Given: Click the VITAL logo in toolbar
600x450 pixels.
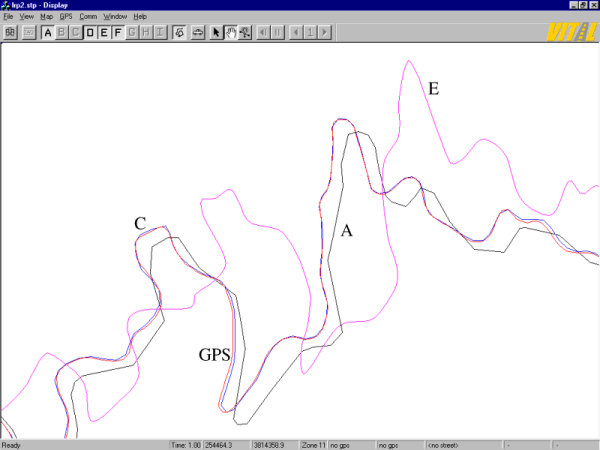Looking at the screenshot, I should point(571,32).
